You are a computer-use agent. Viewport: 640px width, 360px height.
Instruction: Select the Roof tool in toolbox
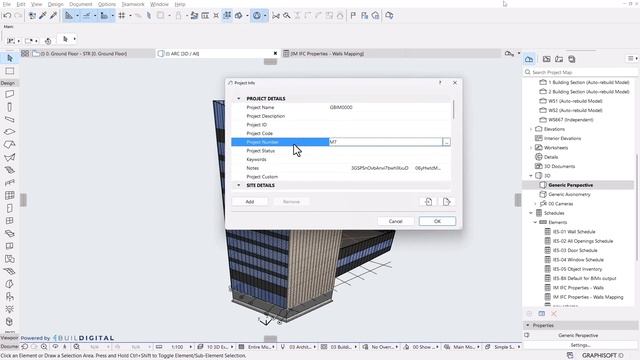tap(10, 145)
